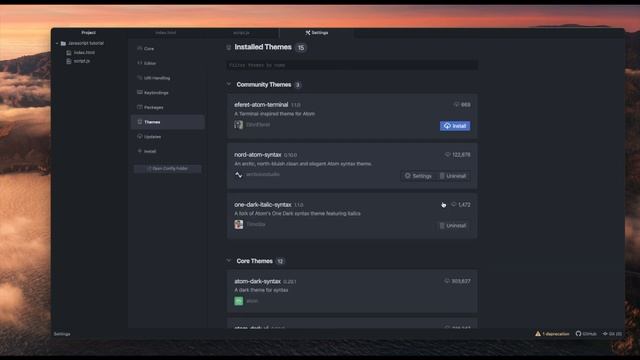Click the paint bucket icon beside Installed Themes
The height and width of the screenshot is (360, 640).
229,48
